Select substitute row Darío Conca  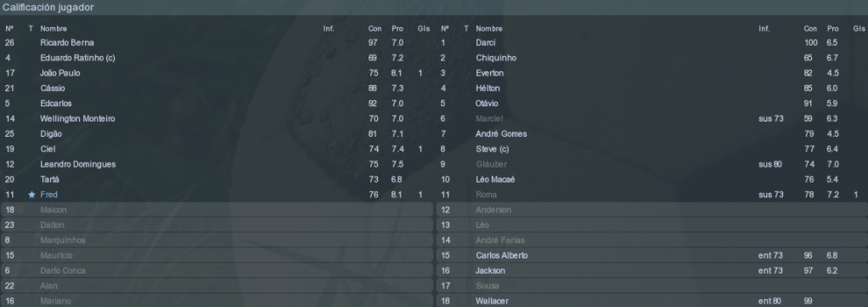coord(217,270)
